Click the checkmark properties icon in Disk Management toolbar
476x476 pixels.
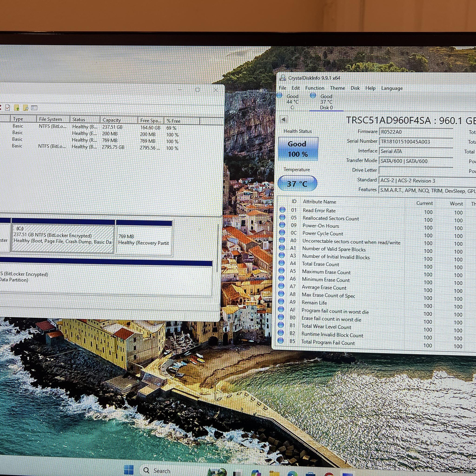8,107
